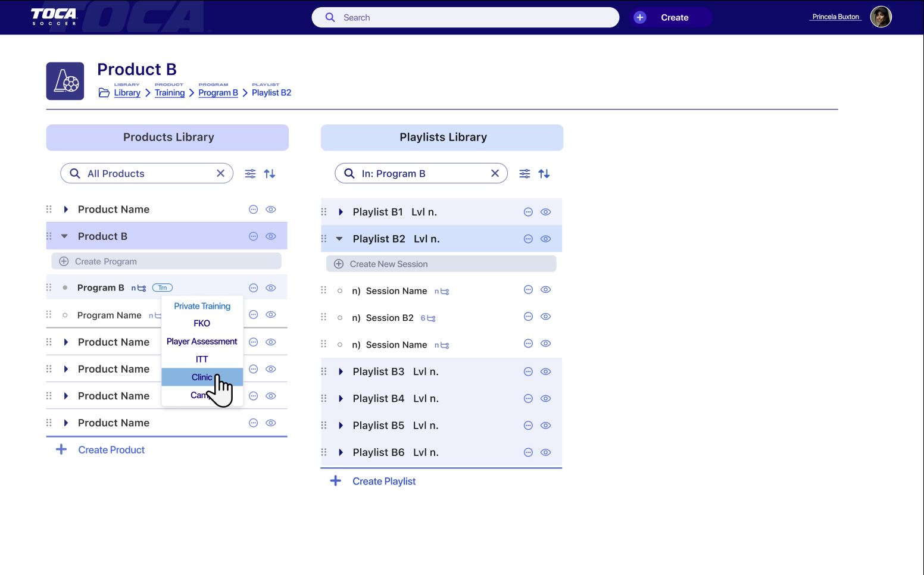Select Clinic from the program type menu
This screenshot has height=575, width=924.
coord(201,377)
